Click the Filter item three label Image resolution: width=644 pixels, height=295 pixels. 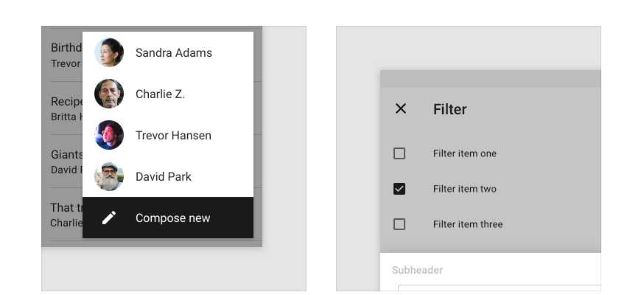468,224
